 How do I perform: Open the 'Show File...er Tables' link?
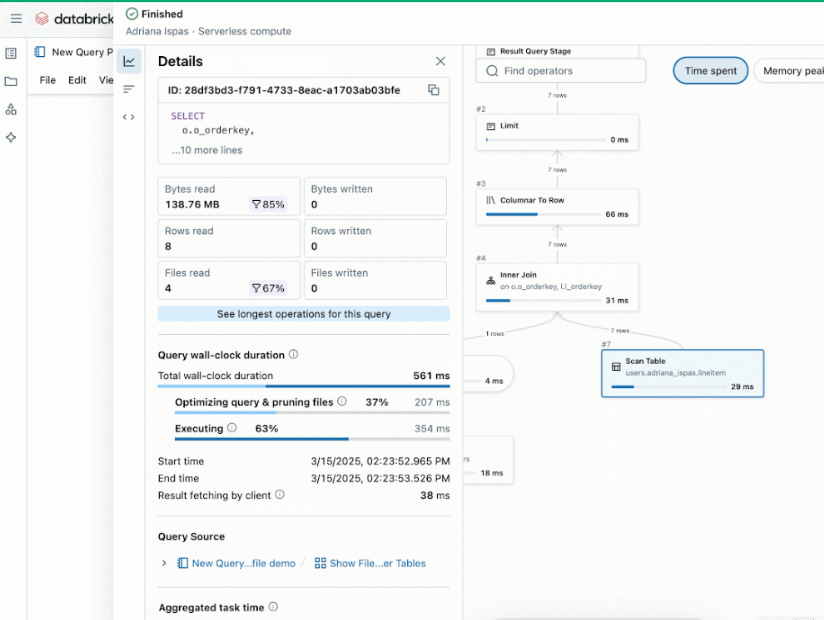tap(370, 563)
